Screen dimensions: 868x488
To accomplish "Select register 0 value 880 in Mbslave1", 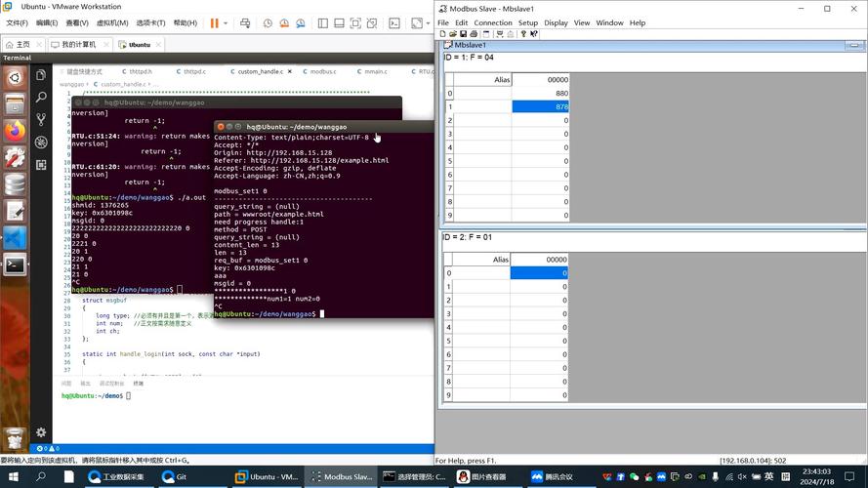I will 540,93.
